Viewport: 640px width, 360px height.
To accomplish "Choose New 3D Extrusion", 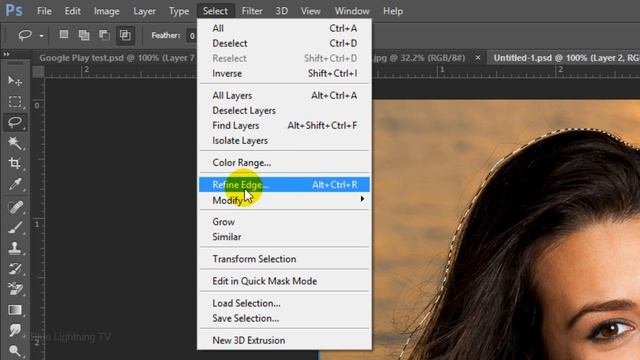I will coord(284,340).
